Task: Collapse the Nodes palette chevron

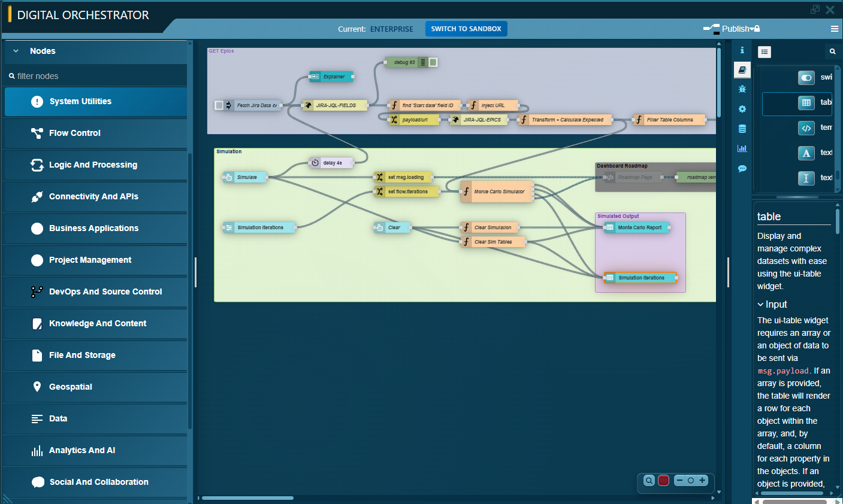Action: 16,51
